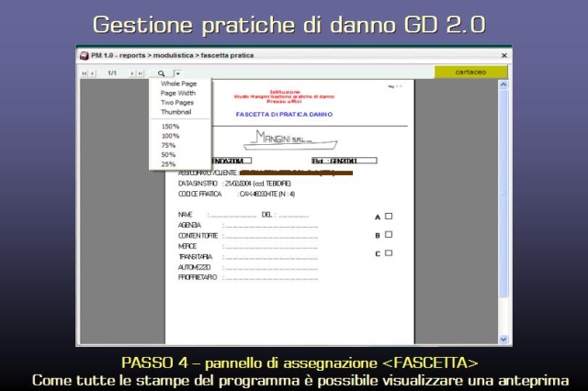
Task: Click the PM 1.0 application icon
Action: [85, 55]
